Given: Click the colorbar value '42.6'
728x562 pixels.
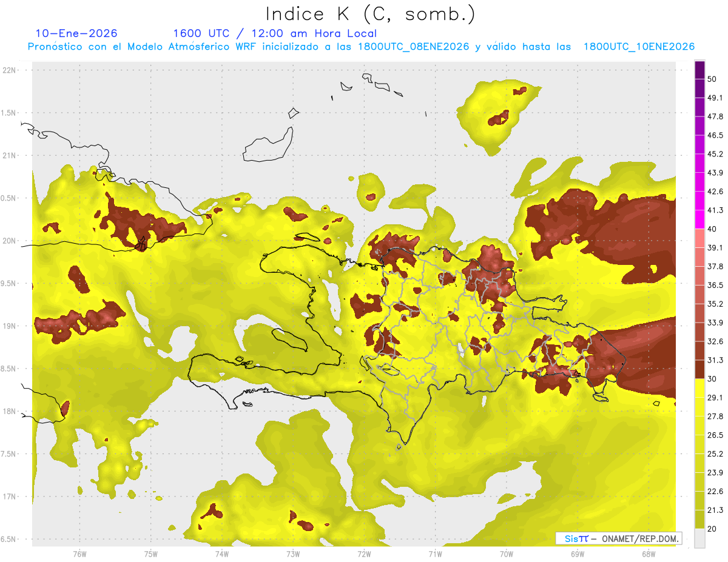Looking at the screenshot, I should click(715, 192).
